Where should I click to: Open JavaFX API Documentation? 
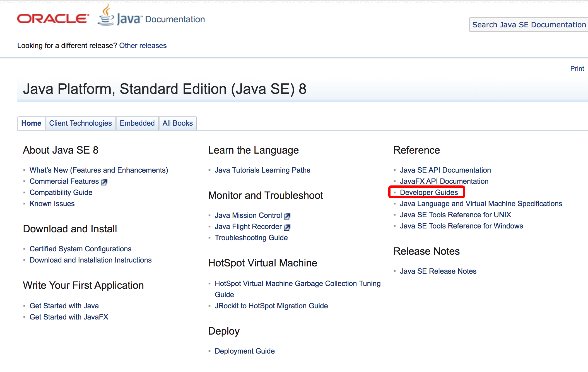click(x=444, y=181)
